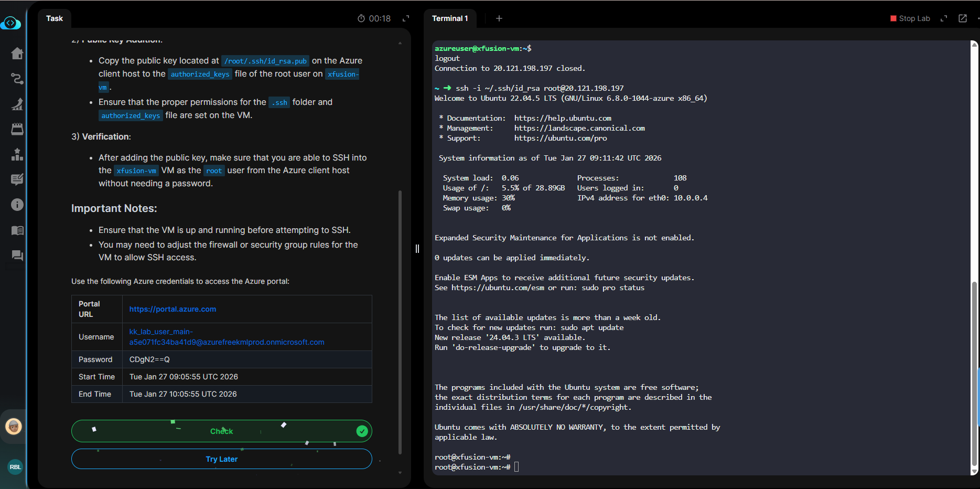980x489 pixels.
Task: Click the RBL badge in sidebar
Action: [15, 467]
